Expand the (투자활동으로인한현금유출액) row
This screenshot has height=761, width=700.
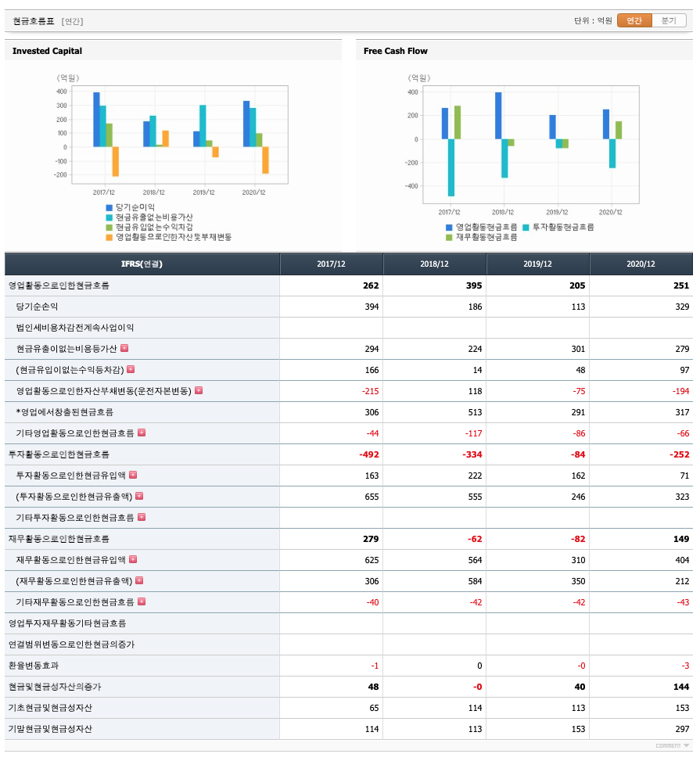[x=139, y=496]
